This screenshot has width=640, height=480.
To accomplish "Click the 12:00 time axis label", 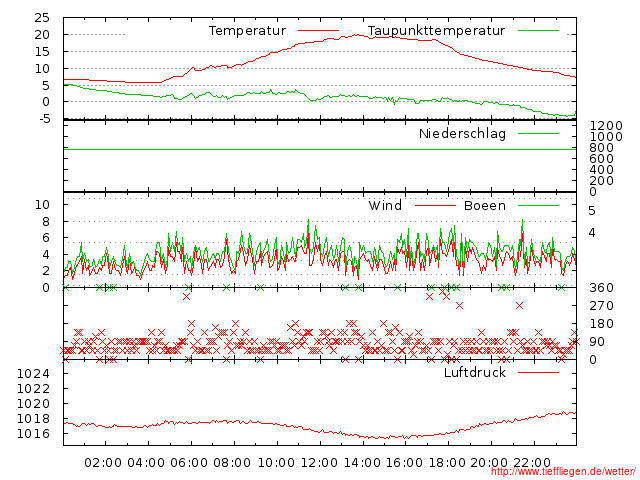I will [319, 463].
